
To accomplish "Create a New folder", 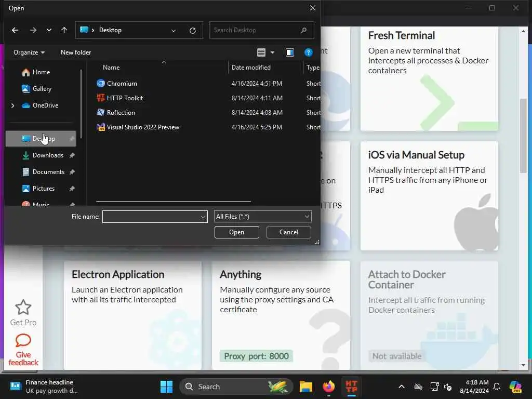I will click(76, 52).
